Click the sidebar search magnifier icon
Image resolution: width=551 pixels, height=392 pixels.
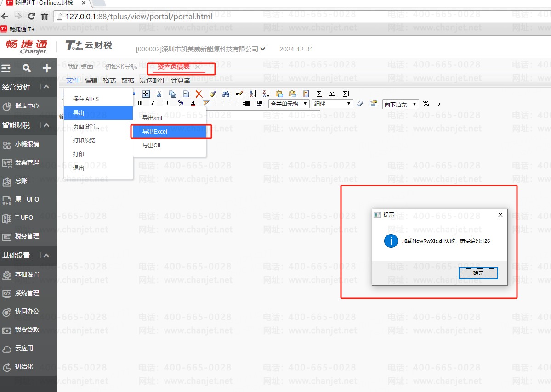27,68
